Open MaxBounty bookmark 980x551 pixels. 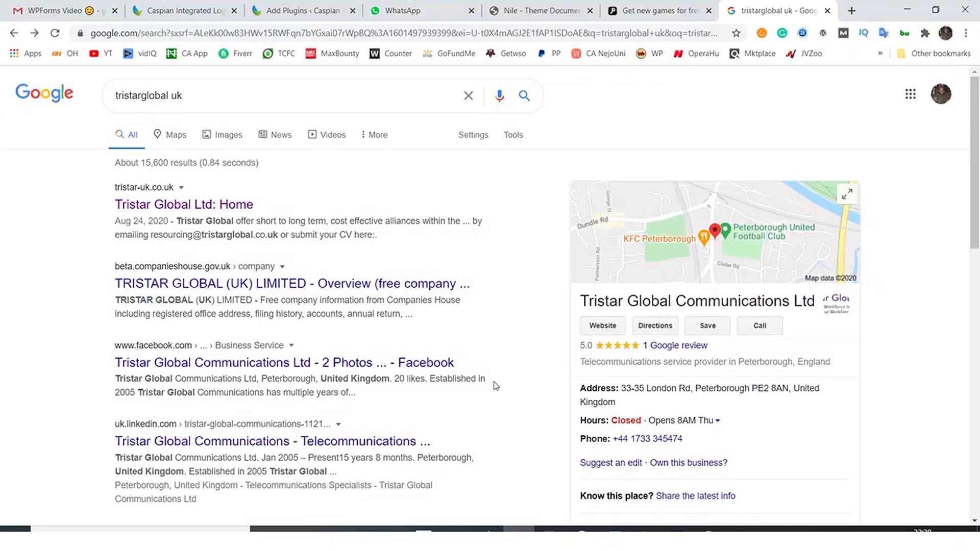[332, 54]
